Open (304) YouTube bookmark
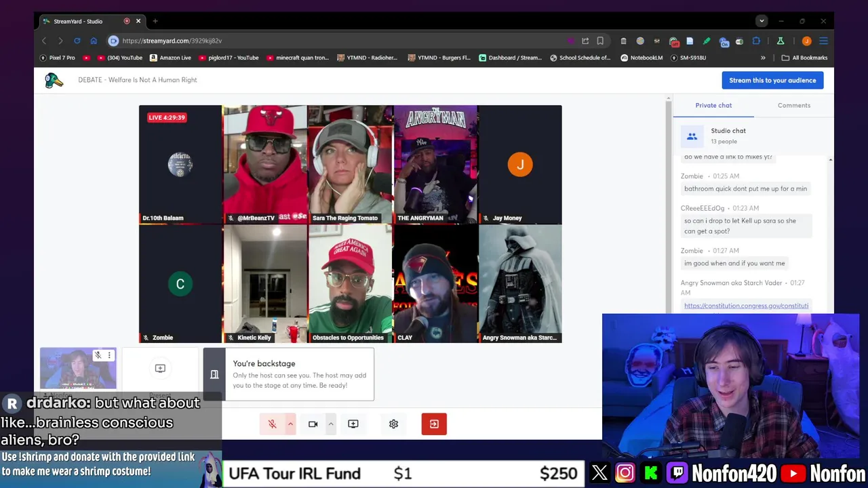The height and width of the screenshot is (488, 868). [x=121, y=58]
